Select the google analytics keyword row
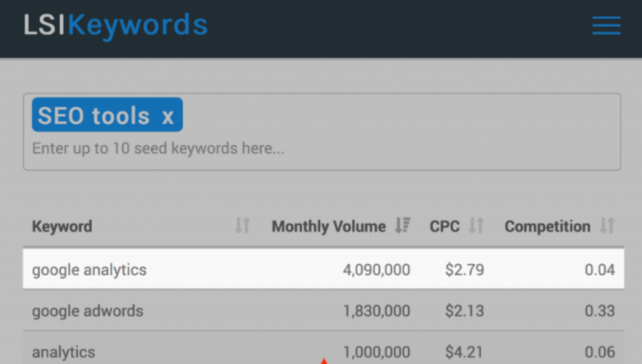Viewport: 642px width, 364px height. 324,269
